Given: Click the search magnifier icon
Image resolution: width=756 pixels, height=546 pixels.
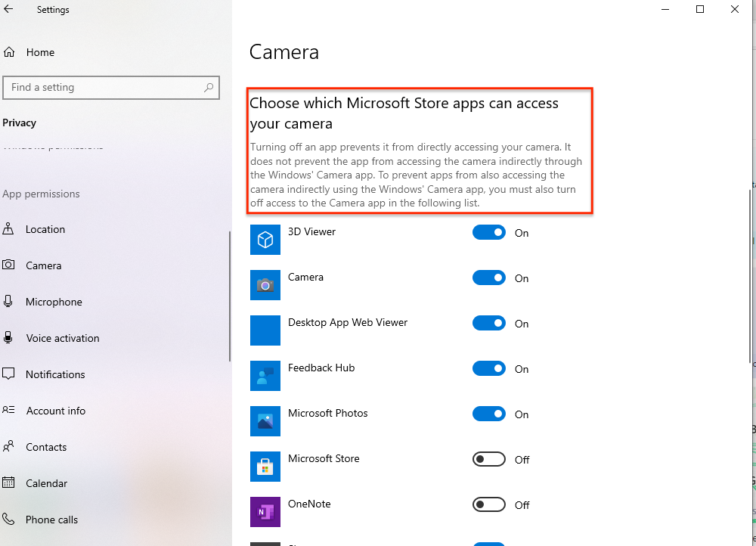Looking at the screenshot, I should 209,87.
